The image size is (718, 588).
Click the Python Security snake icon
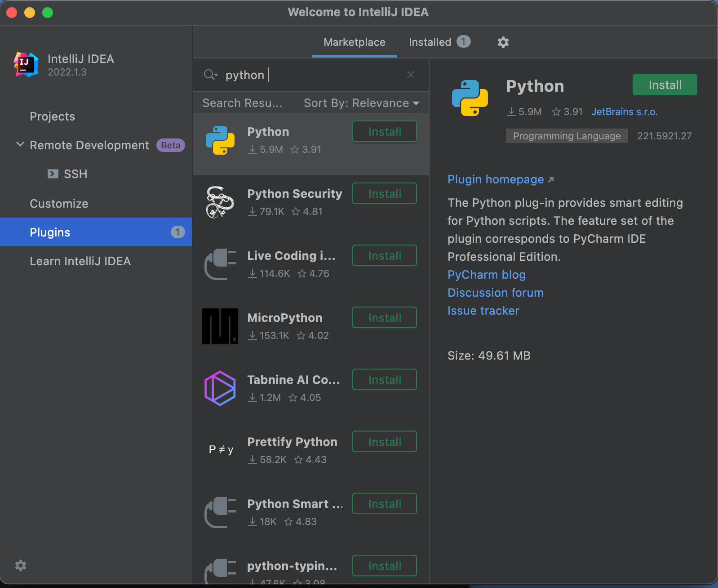pyautogui.click(x=220, y=202)
